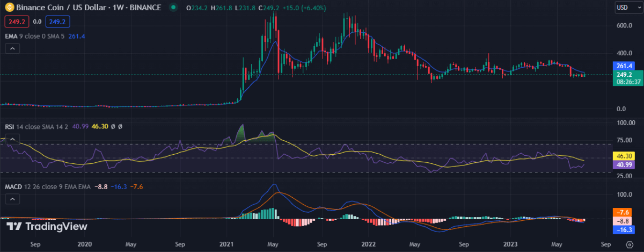The width and height of the screenshot is (644, 252).
Task: Click the high value H261.8
Action: (x=222, y=8)
